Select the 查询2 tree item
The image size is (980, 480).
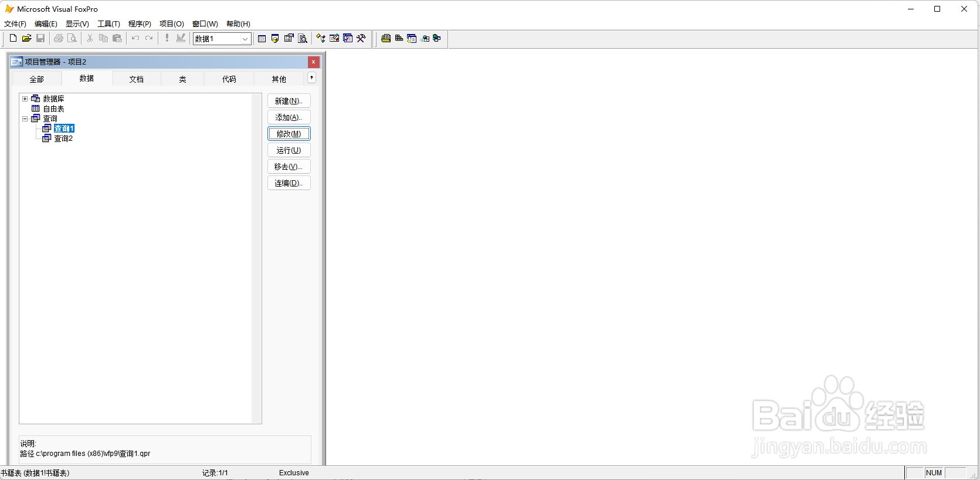(x=63, y=138)
